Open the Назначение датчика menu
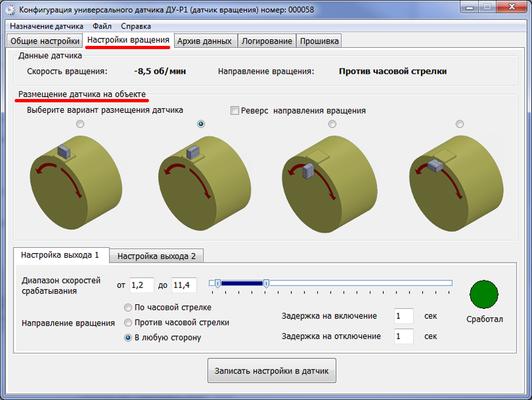 point(47,26)
